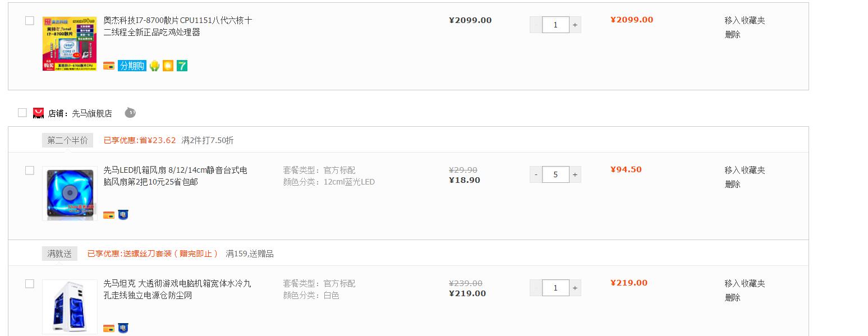Select all items from 先马旗舰店 store checkbox
The width and height of the screenshot is (868, 336).
(22, 113)
